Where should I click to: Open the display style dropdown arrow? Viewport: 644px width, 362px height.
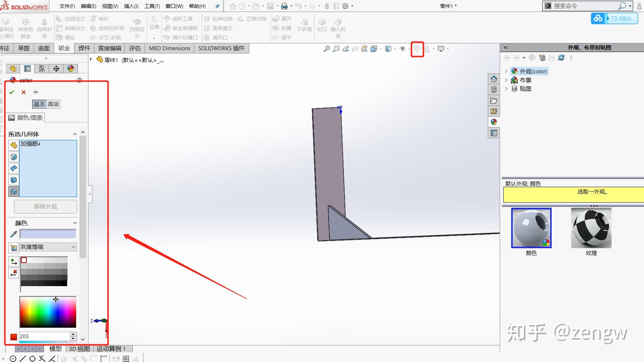(395, 49)
